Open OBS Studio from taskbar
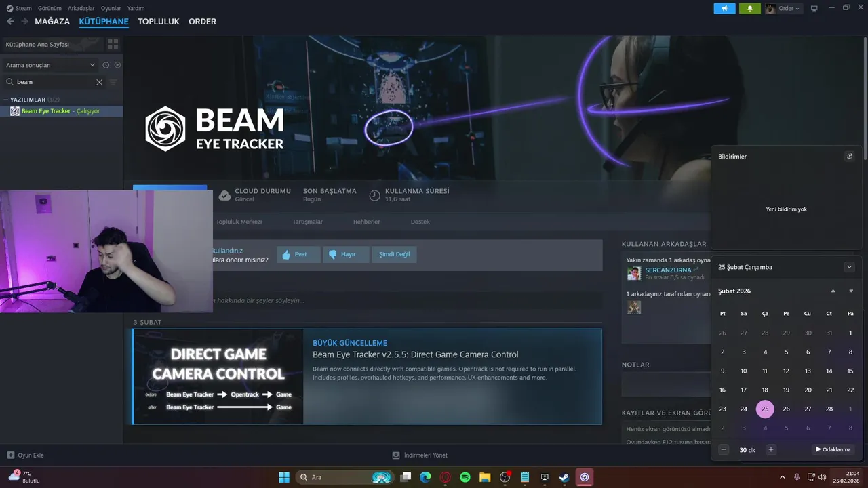868x488 pixels. tap(505, 477)
